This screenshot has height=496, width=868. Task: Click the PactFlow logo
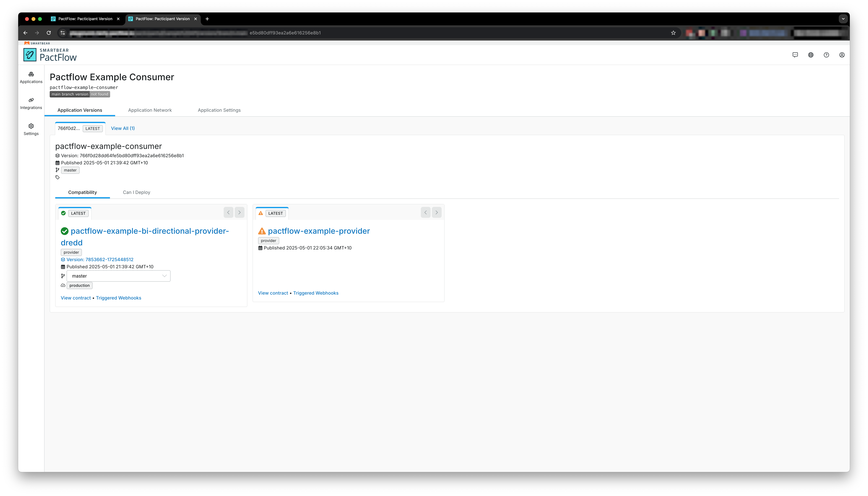50,55
